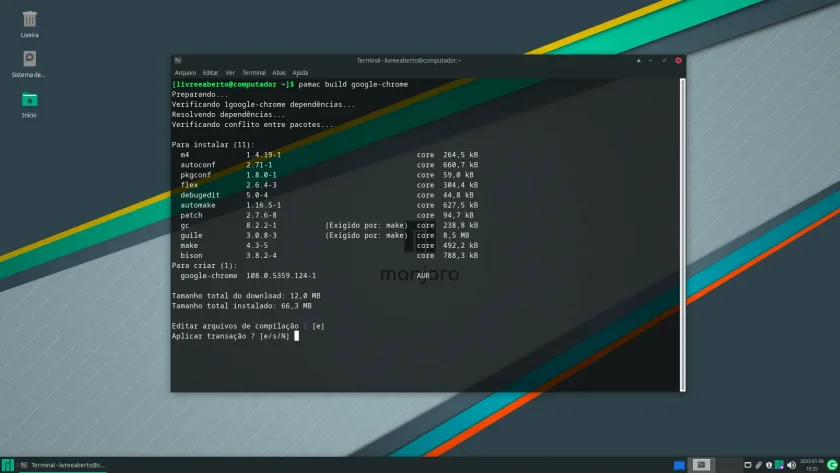
Task: Click version '108.0.5359.124-1'
Action: 281,276
